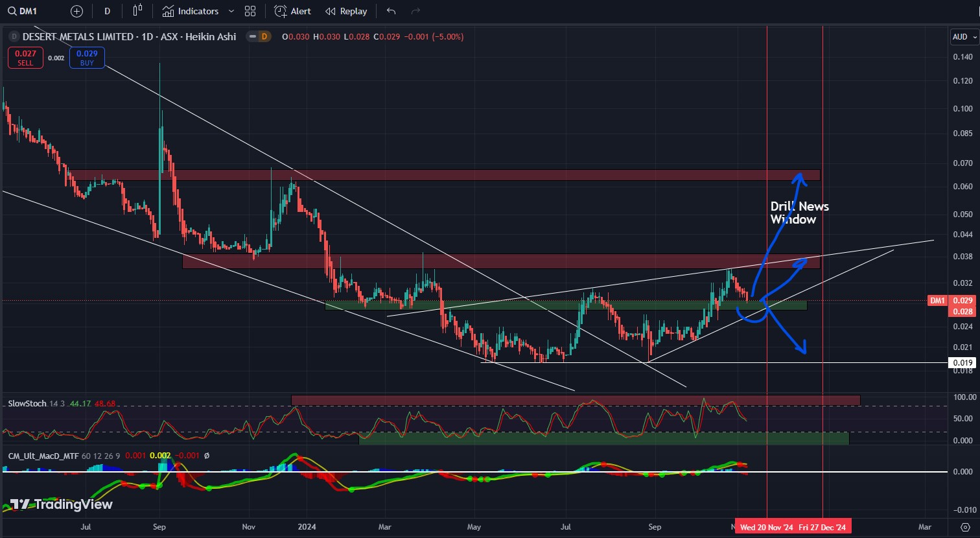Select the Drill News Window text annotation
The height and width of the screenshot is (538, 980).
[x=799, y=213]
